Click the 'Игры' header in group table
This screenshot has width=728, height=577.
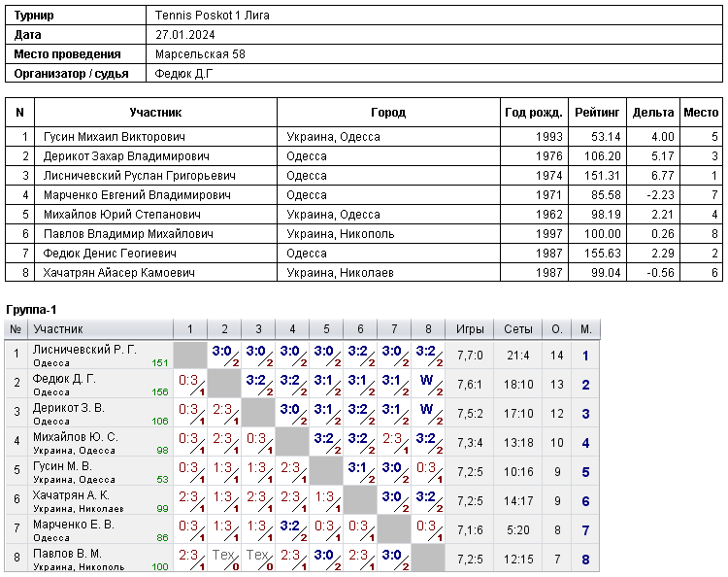point(470,329)
